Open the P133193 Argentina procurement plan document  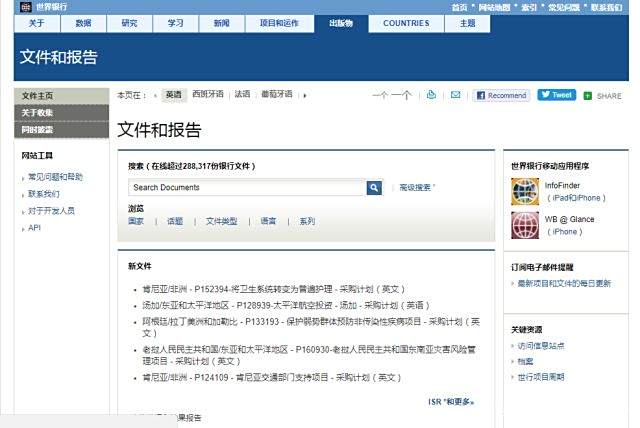pos(311,327)
